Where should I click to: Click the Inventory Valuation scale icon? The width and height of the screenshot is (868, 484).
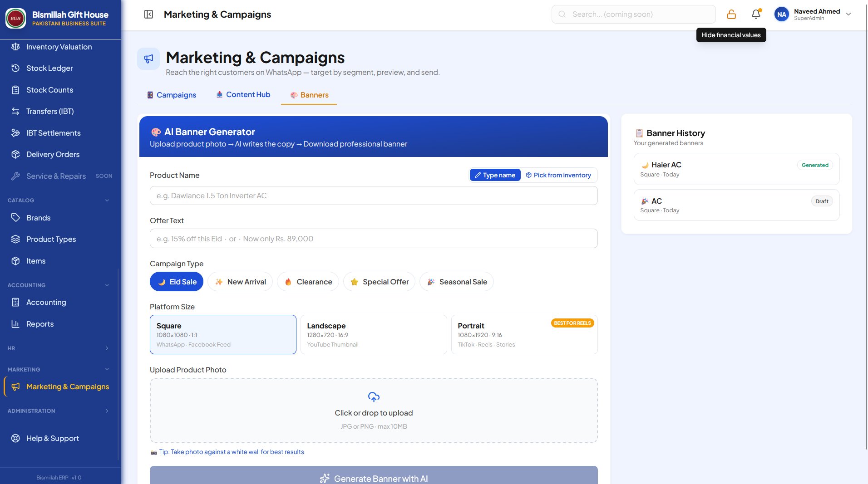15,47
